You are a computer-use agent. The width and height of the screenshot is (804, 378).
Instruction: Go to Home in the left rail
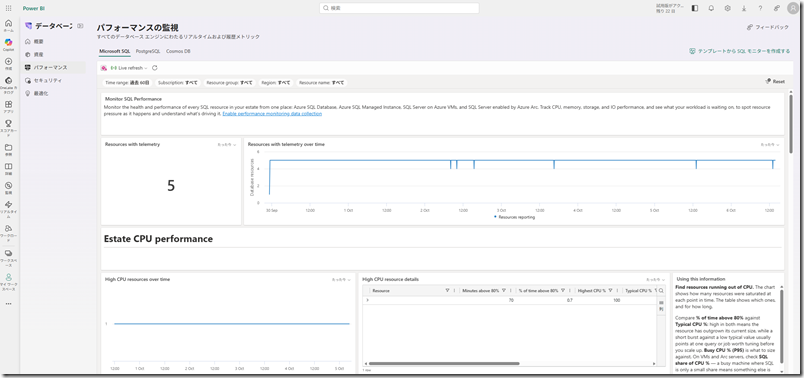(x=8, y=25)
